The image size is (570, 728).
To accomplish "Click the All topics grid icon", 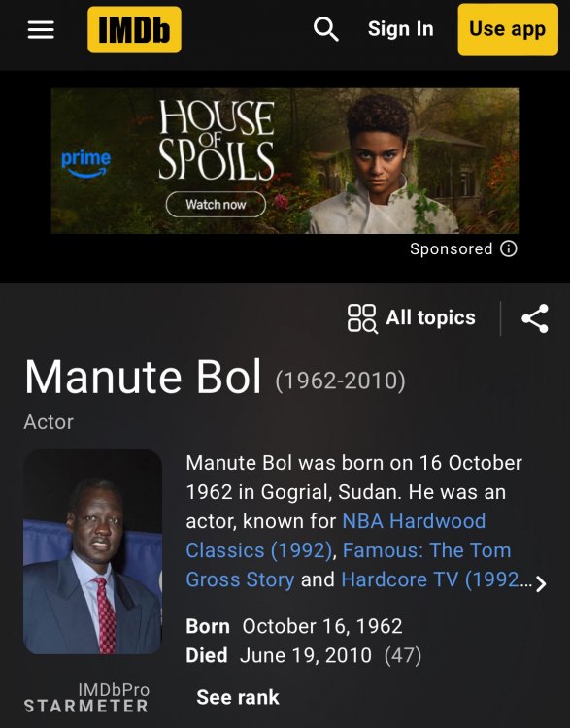I will [362, 318].
